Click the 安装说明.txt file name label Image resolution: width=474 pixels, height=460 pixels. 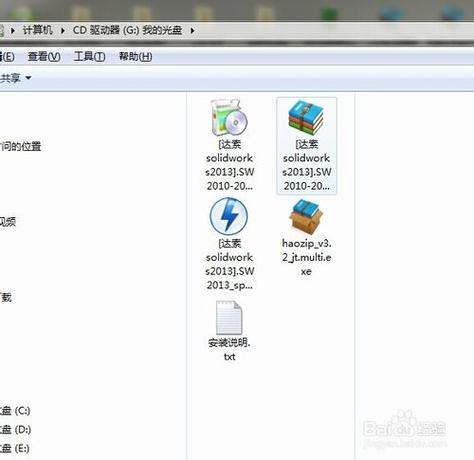click(x=229, y=349)
